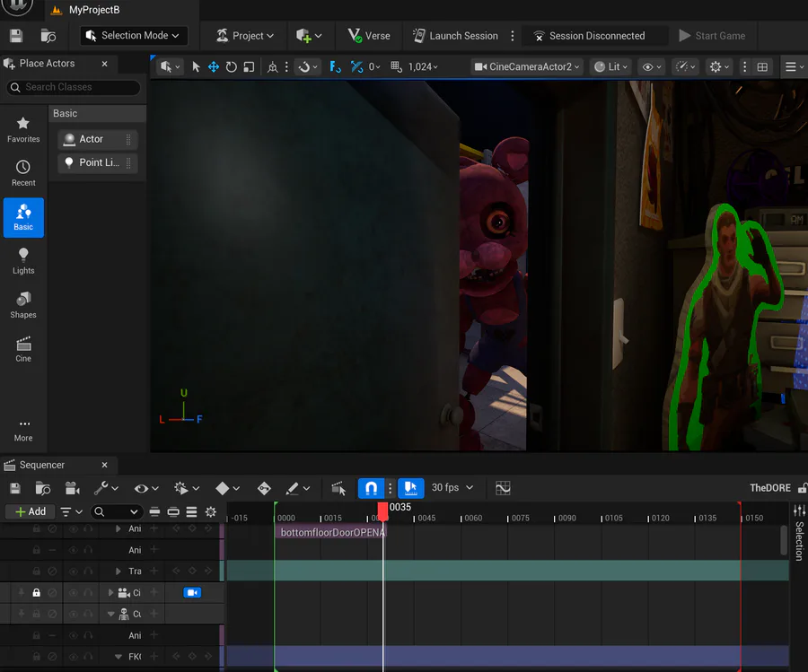Open the Selection Mode dropdown
Viewport: 808px width, 672px height.
coord(134,36)
